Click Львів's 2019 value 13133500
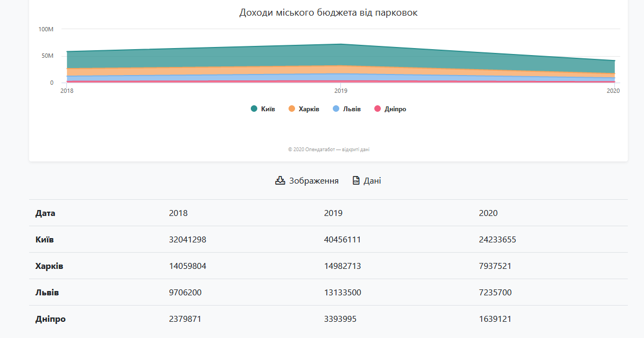Image resolution: width=644 pixels, height=338 pixels. pos(342,293)
